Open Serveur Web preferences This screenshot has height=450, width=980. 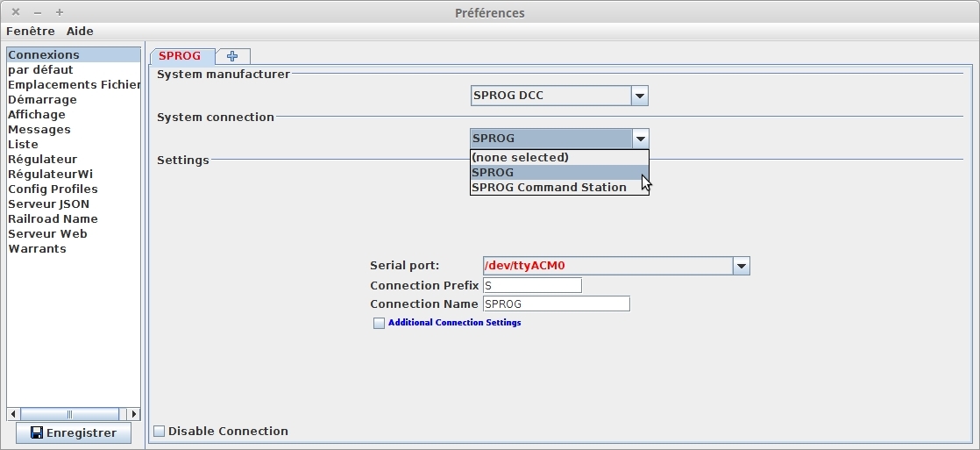pos(73,233)
